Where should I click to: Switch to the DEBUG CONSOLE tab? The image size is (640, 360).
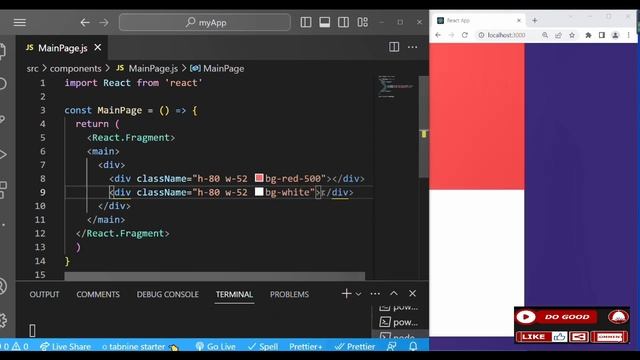[x=167, y=294]
